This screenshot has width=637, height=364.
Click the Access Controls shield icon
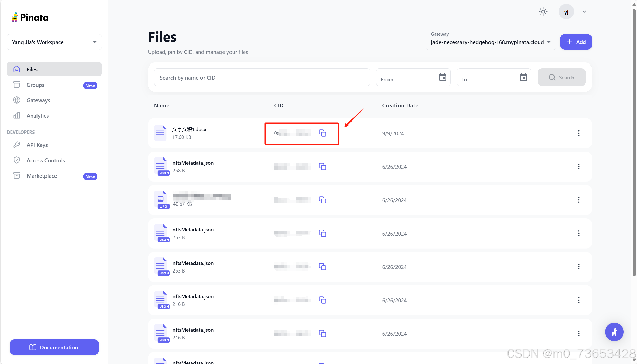click(16, 160)
